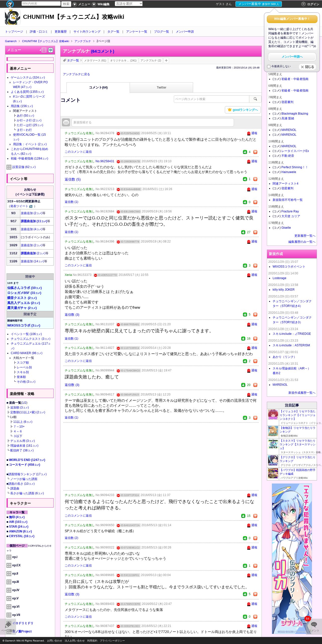Screen dimensions: 322x644
Task: Click メタヴァース (61) tag
Action: [x=95, y=60]
